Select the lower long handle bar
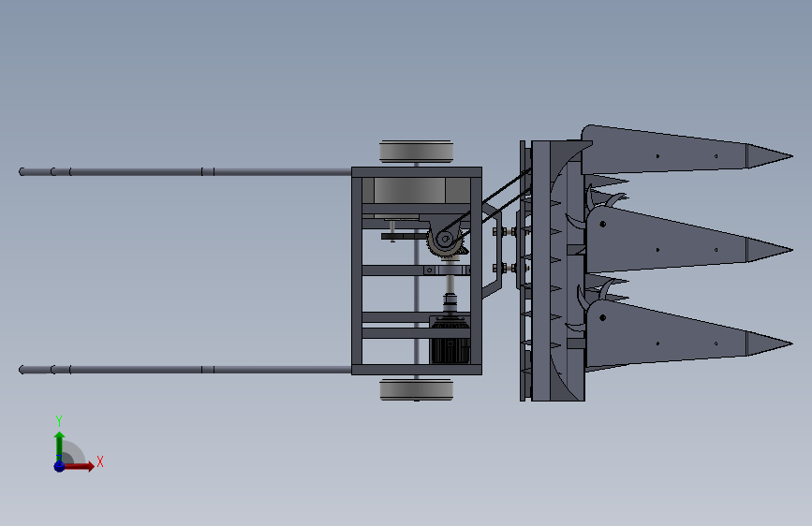 point(185,370)
